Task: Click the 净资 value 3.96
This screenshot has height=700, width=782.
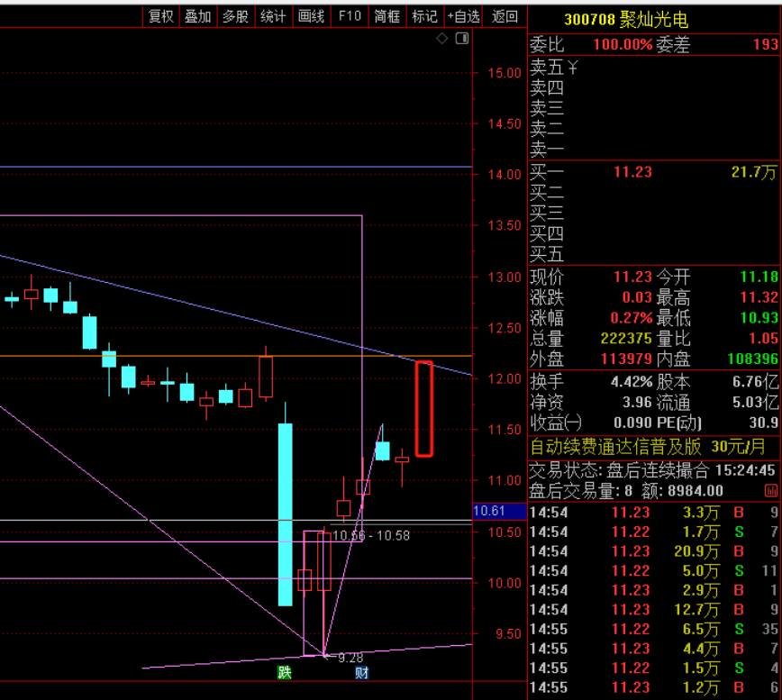Action: point(637,403)
